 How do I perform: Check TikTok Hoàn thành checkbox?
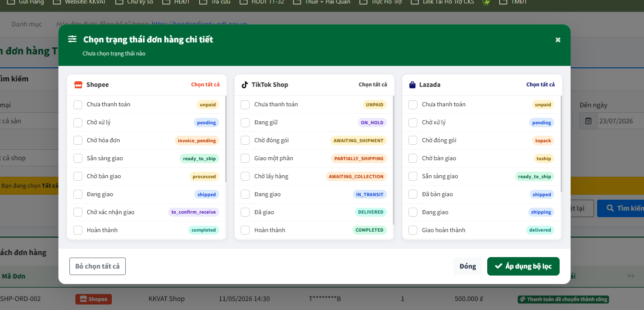point(245,231)
